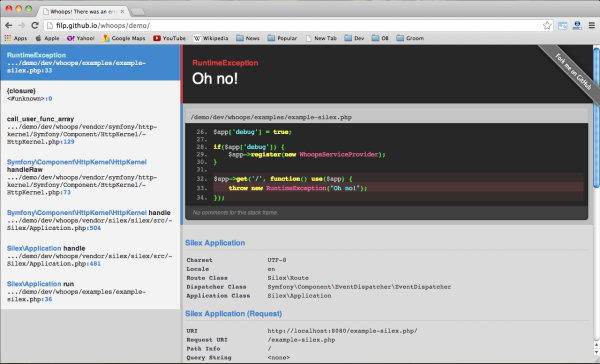Click the Silex Application section heading
Screen dimensions: 600x364
(215, 243)
